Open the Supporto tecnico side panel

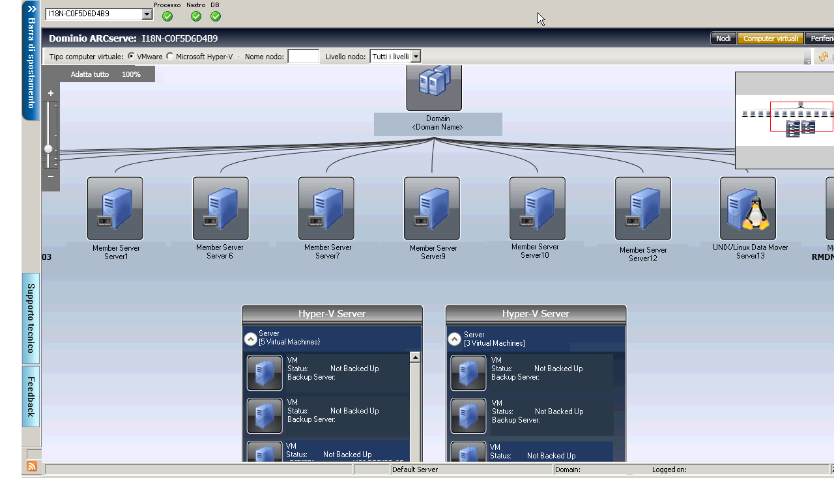pyautogui.click(x=31, y=318)
